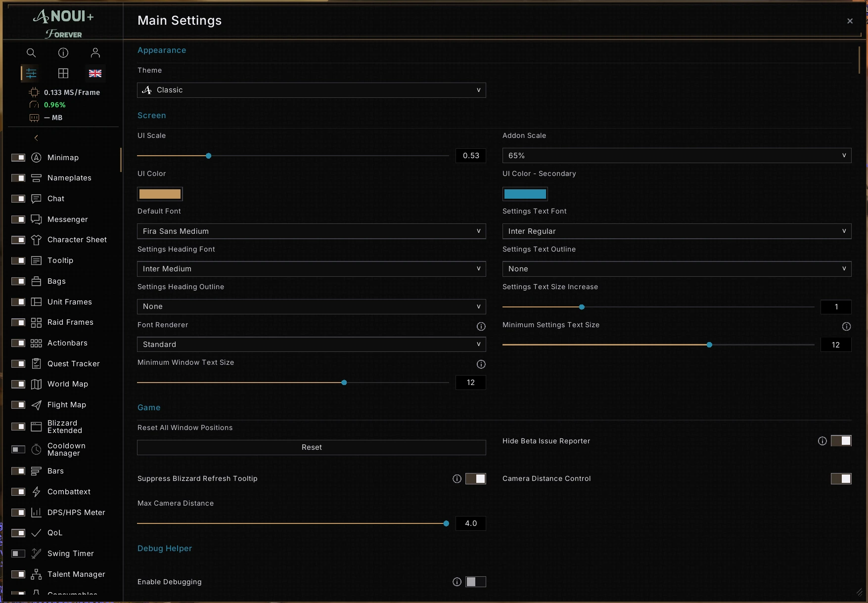Viewport: 868px width, 603px height.
Task: Show Minimum Settings Text Size info icon
Action: 846,326
